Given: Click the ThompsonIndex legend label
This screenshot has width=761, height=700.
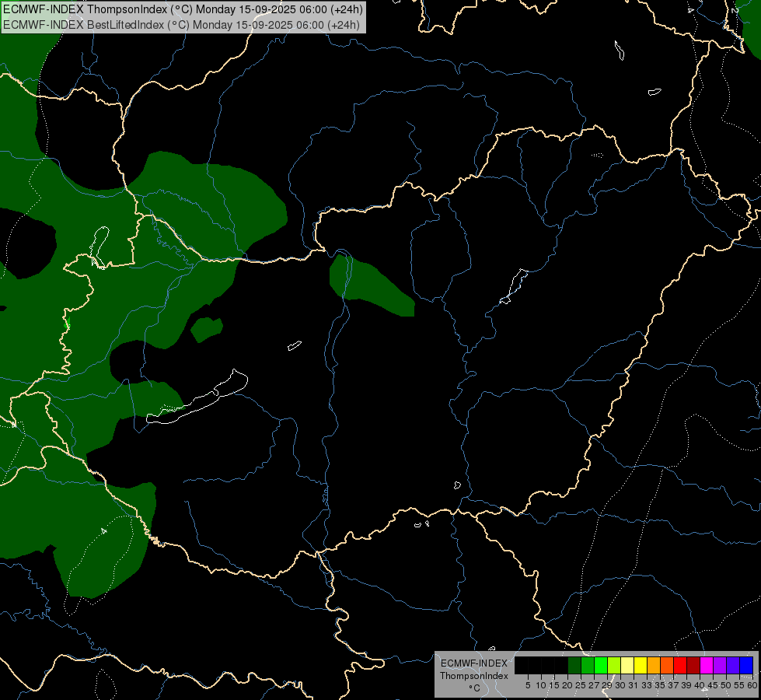Looking at the screenshot, I should click(x=473, y=676).
